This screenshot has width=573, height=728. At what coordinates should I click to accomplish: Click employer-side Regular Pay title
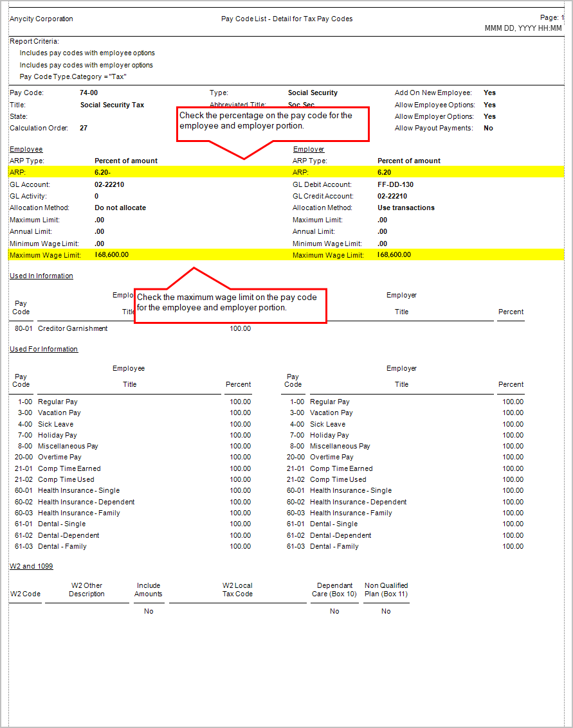[x=330, y=402]
